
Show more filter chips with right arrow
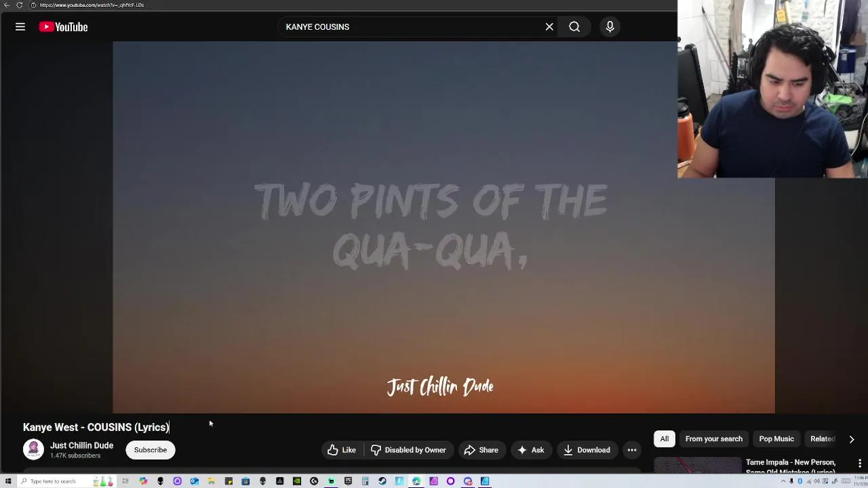[852, 439]
